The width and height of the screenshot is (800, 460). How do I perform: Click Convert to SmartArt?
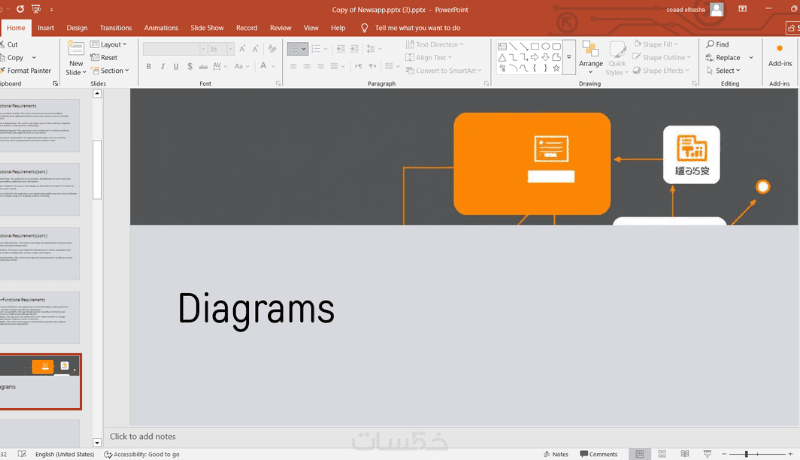[443, 70]
